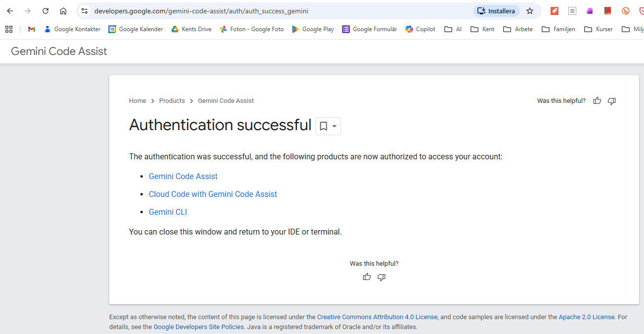Image resolution: width=644 pixels, height=334 pixels.
Task: Click the address bar URL field
Action: click(x=277, y=11)
